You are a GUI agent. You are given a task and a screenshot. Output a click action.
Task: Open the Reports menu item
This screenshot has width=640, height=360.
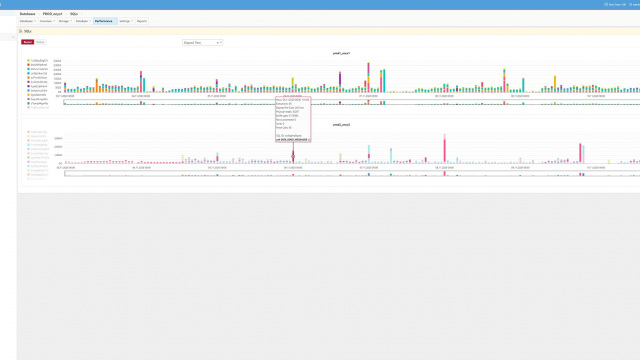(142, 21)
